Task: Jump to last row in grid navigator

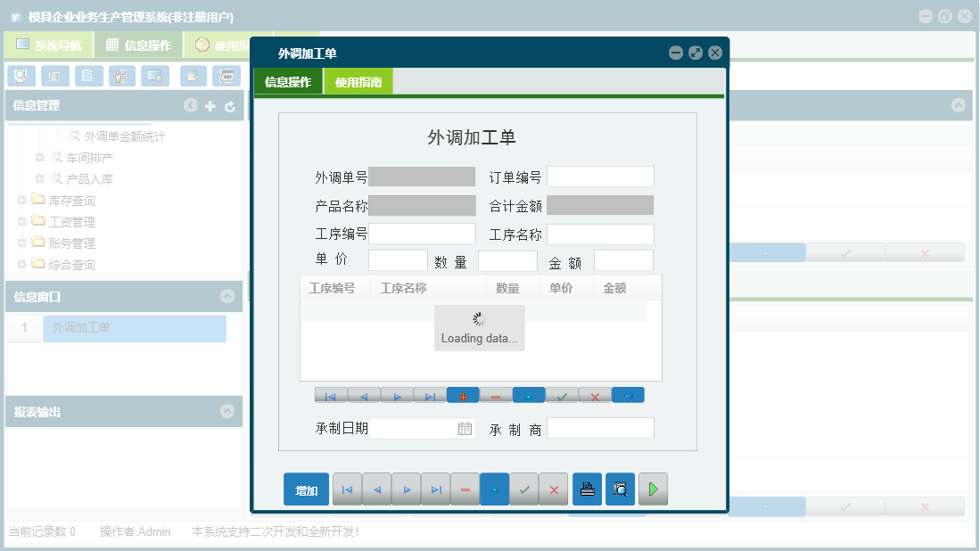Action: (430, 396)
